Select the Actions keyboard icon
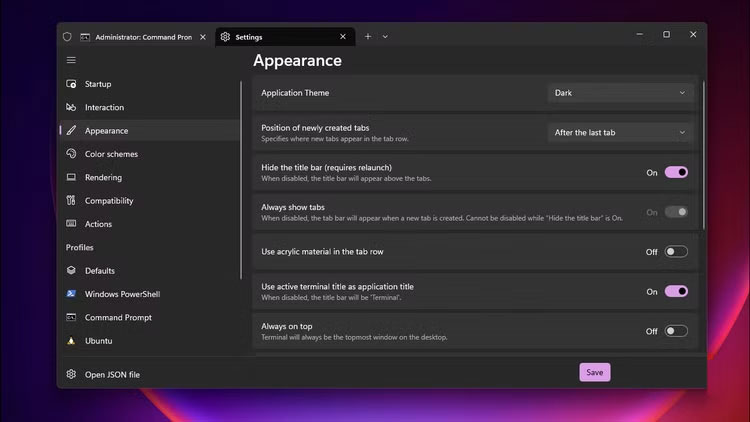Screen dimensions: 750x422 click(x=71, y=224)
